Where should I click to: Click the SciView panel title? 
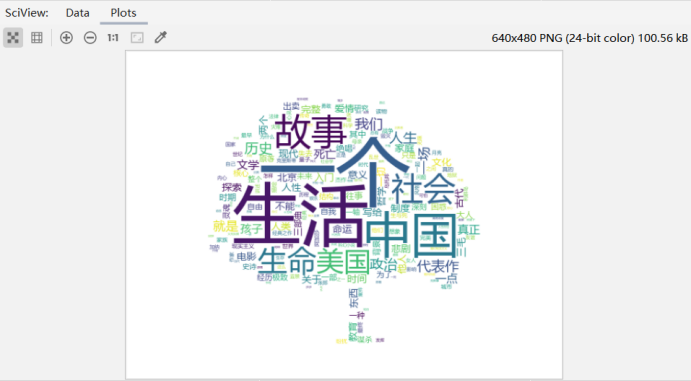tap(27, 13)
